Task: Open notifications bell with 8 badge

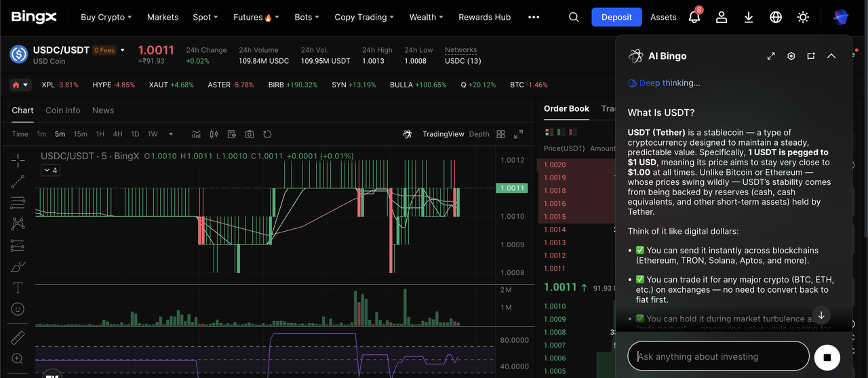Action: [694, 17]
